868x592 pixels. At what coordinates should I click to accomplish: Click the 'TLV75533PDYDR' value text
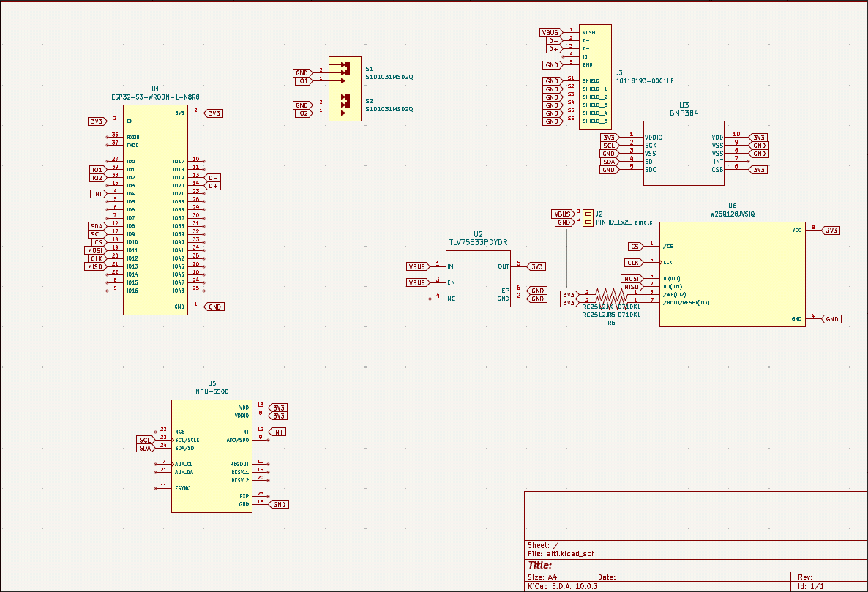pos(479,242)
